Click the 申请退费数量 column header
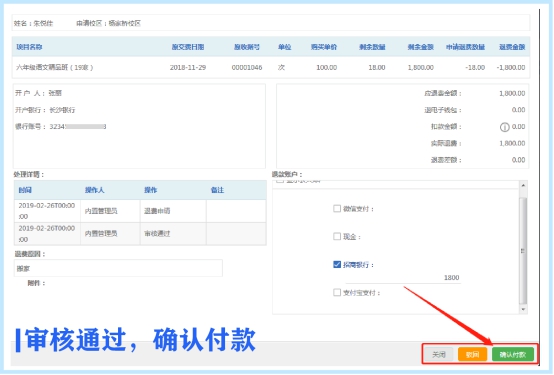The height and width of the screenshot is (375, 554). click(x=465, y=47)
